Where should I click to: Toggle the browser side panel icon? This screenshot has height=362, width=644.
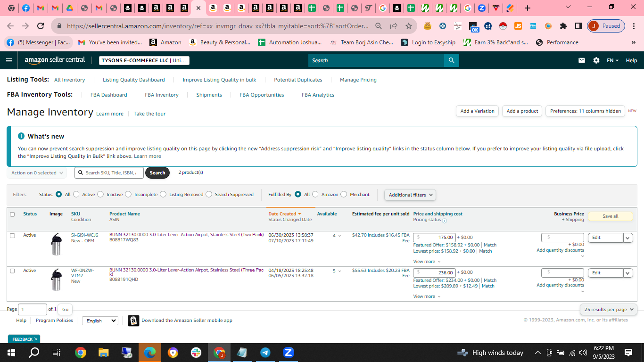[578, 26]
